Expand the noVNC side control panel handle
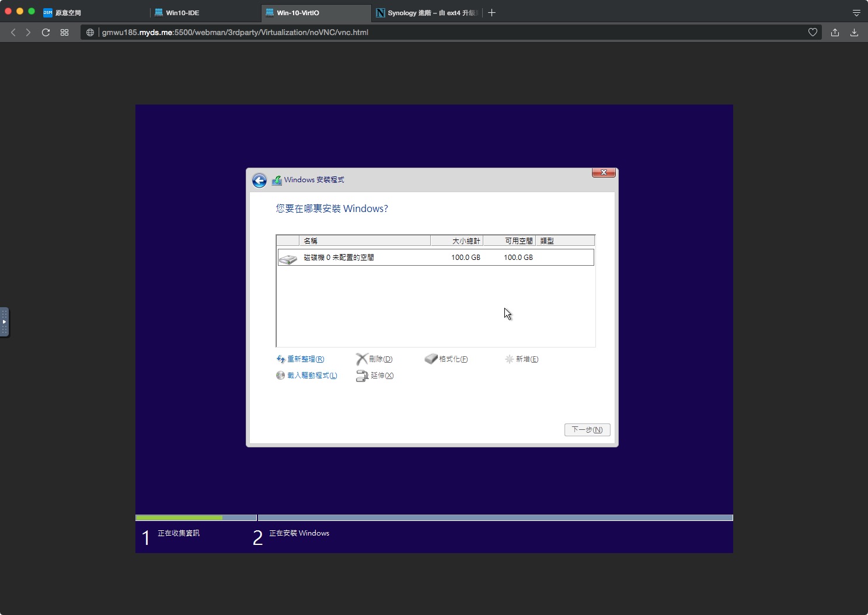The height and width of the screenshot is (615, 868). 4,322
